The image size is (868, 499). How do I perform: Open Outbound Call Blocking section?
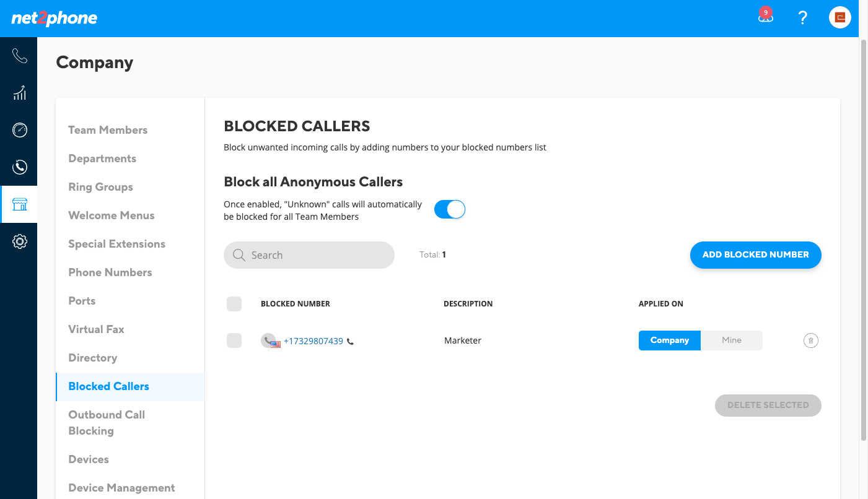[107, 423]
